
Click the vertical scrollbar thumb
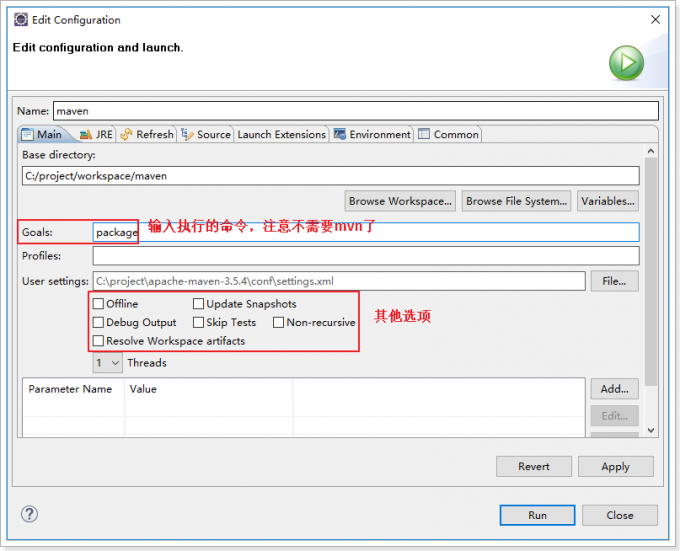point(651,271)
